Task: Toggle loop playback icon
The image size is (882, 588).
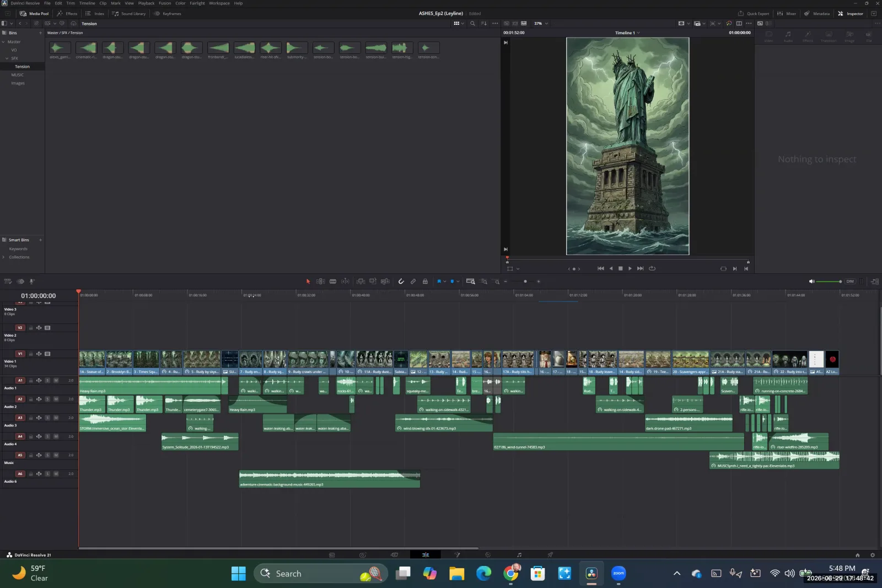Action: pyautogui.click(x=652, y=268)
